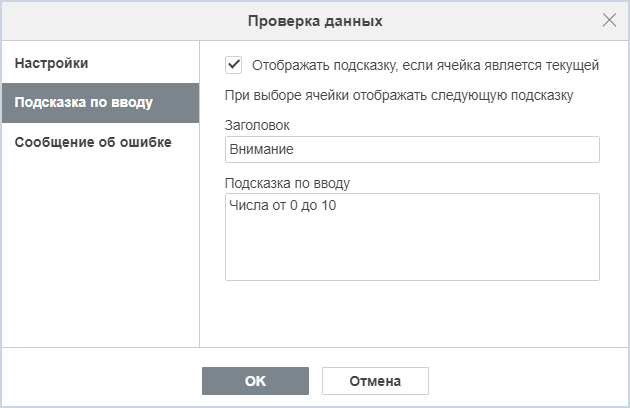The image size is (630, 408).
Task: Open the Настройки tab
Action: coord(100,63)
